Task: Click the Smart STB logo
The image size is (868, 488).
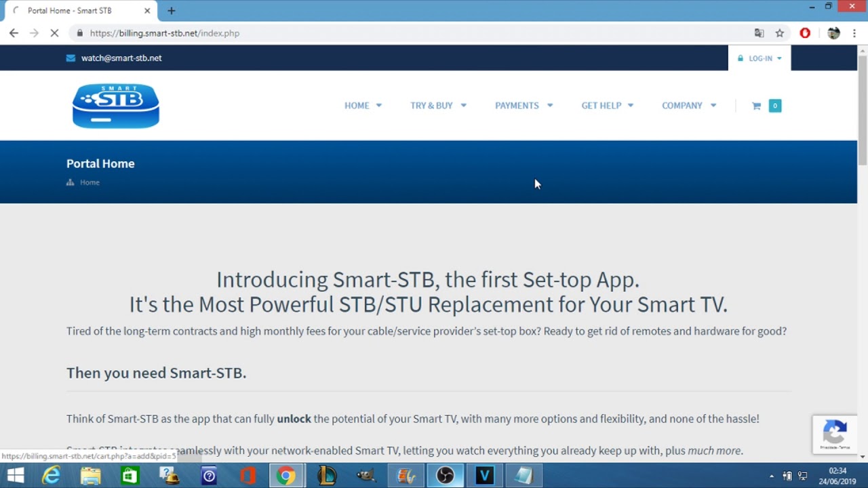Action: 116,106
